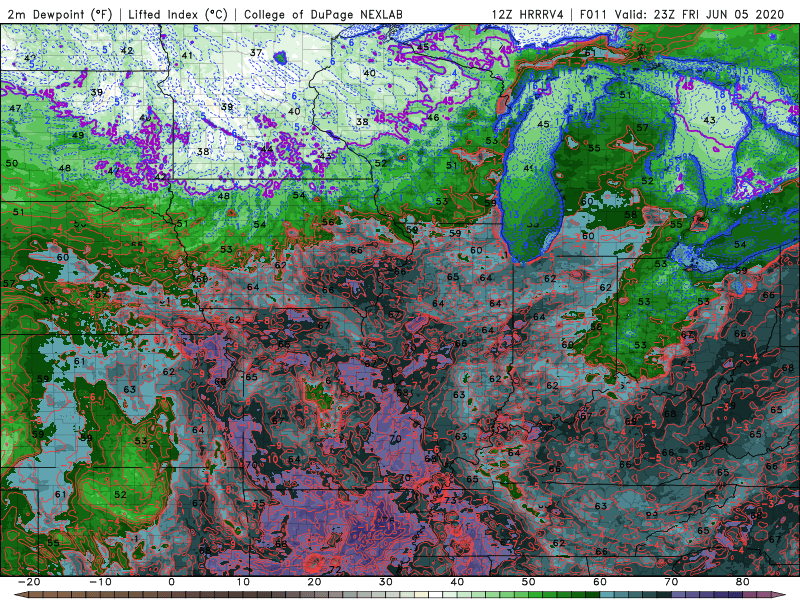Click the 'College of DuPage NEXLAB' label
Screen dimensions: 800x600
tap(323, 14)
